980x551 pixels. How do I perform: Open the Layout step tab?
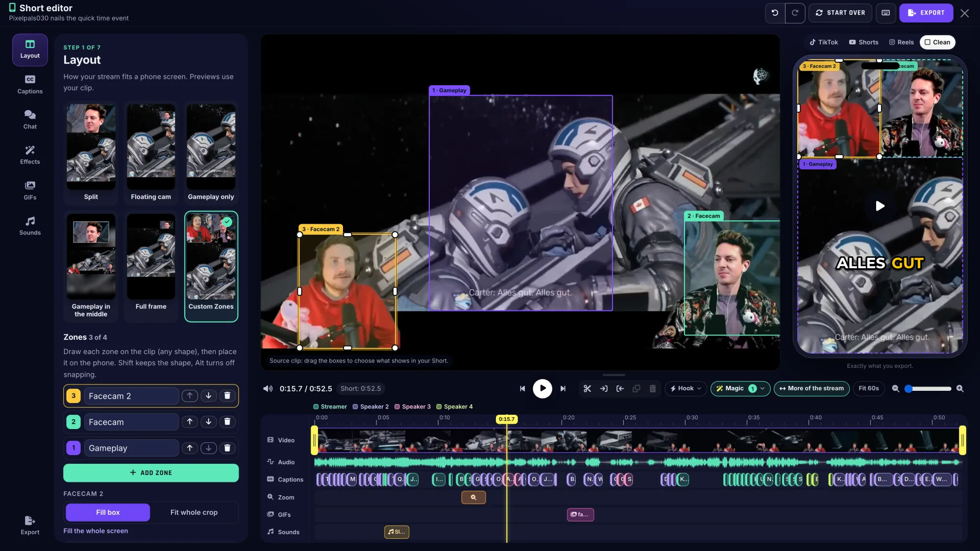click(x=30, y=49)
